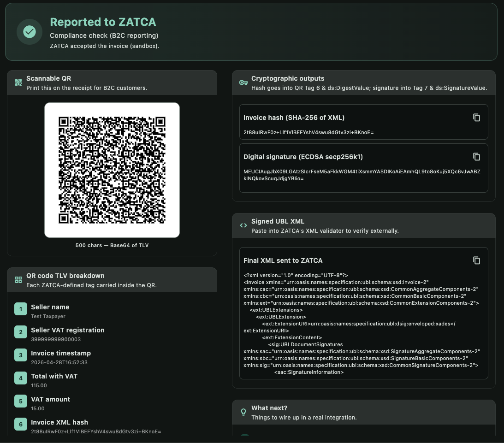Viewport: 504px width, 443px height.
Task: Click the Seller VAT registration label
Action: coord(68,330)
